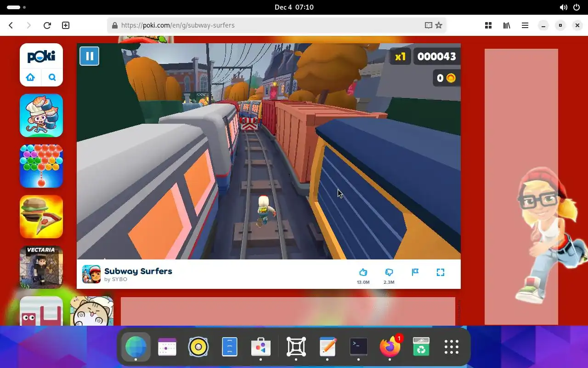Open the Vectaria game thumbnail
The width and height of the screenshot is (588, 368).
coord(41,267)
